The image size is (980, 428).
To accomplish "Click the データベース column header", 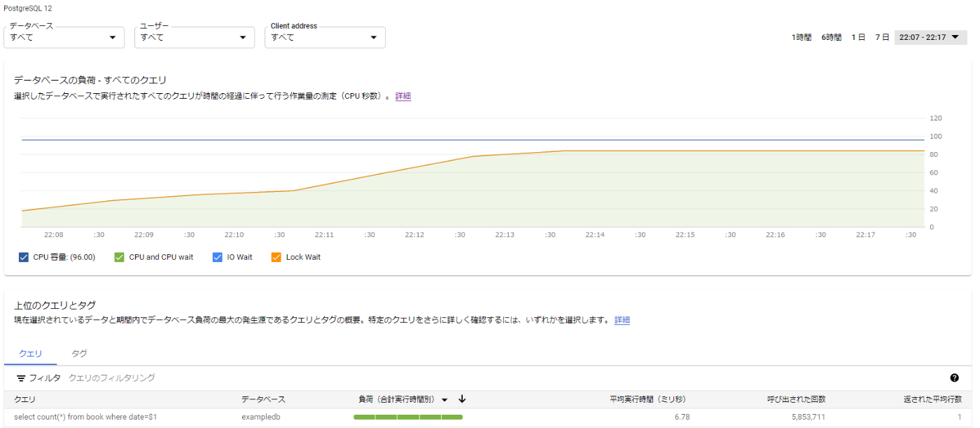I will 263,399.
